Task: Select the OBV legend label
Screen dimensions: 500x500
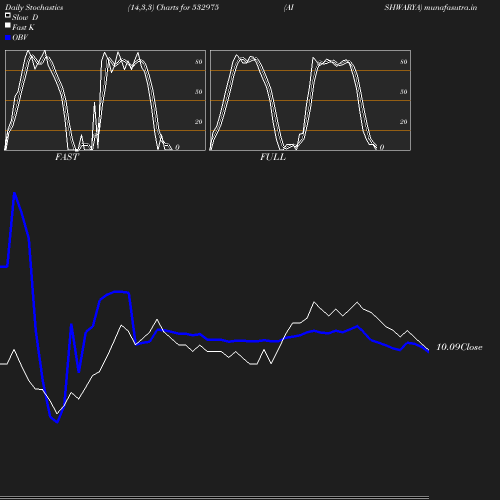Action: [20, 38]
